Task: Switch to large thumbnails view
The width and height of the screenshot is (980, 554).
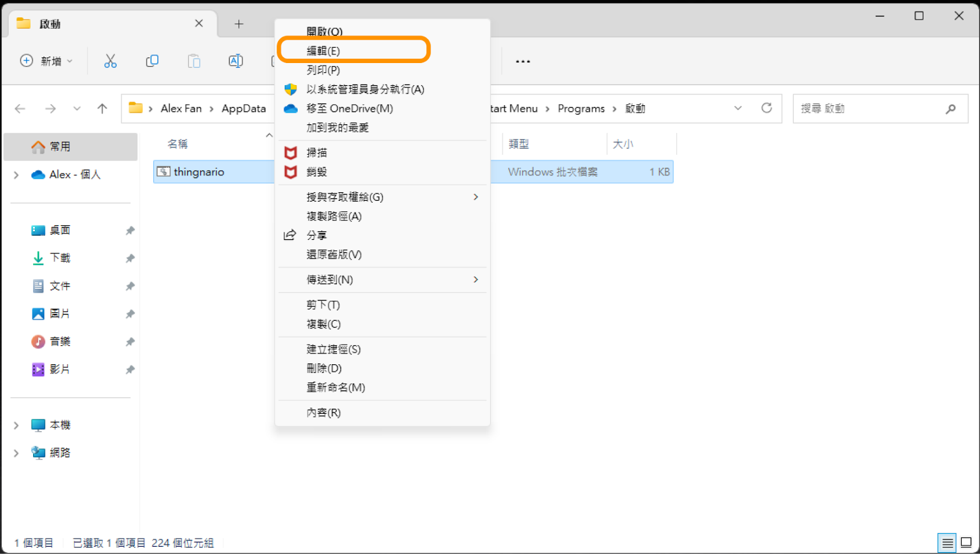Action: 966,542
